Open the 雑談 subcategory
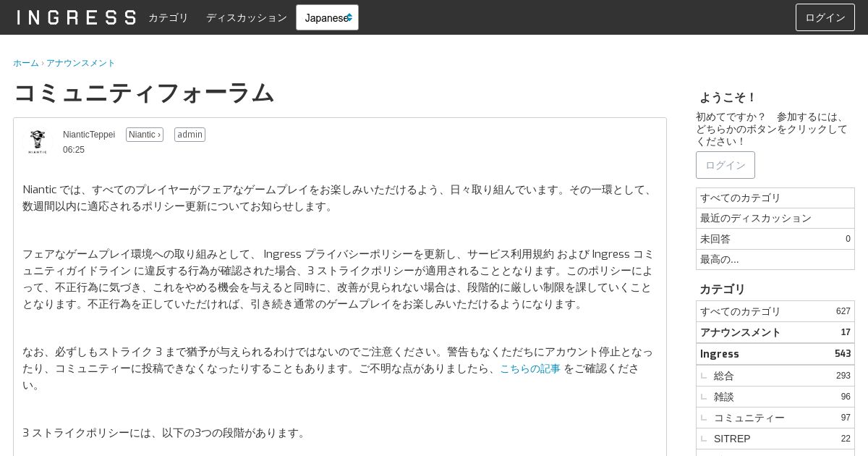The width and height of the screenshot is (868, 456). [x=775, y=397]
